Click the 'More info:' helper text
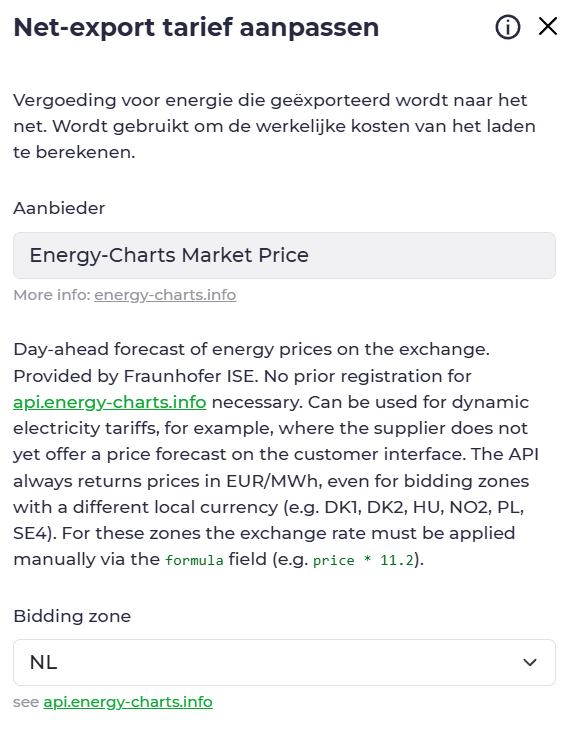 (52, 295)
